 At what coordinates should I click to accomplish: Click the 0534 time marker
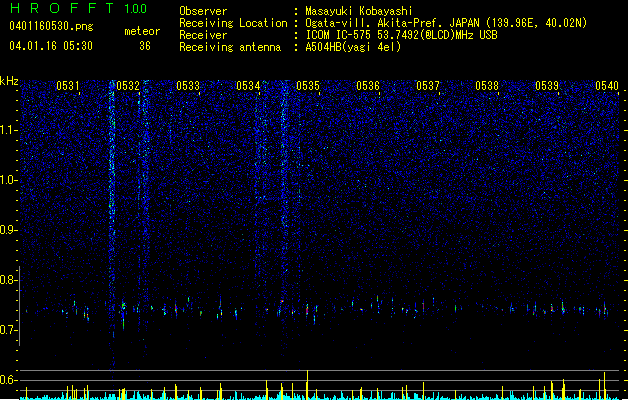coord(248,86)
